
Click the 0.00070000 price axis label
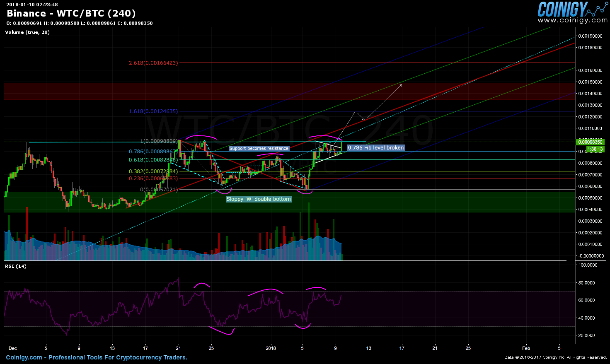click(x=591, y=175)
